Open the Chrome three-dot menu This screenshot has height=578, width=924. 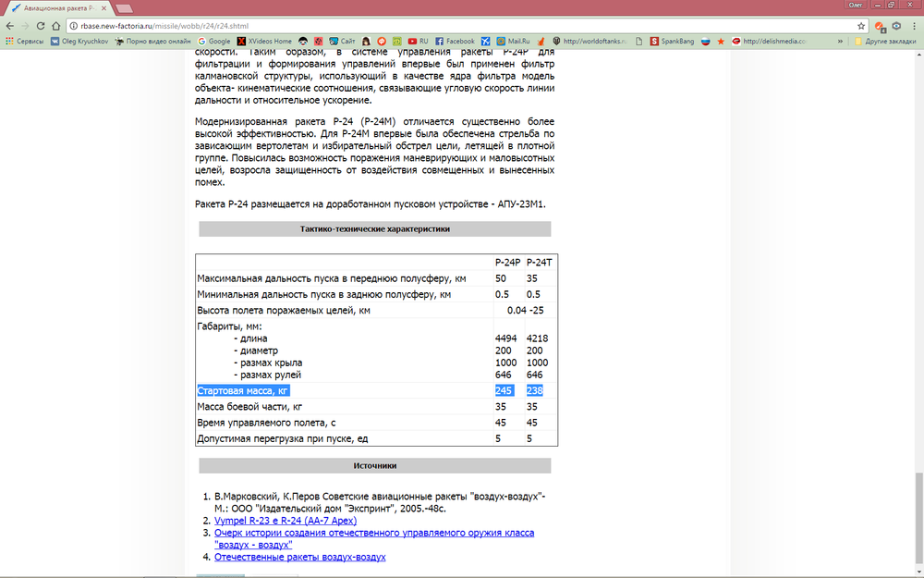pos(914,26)
